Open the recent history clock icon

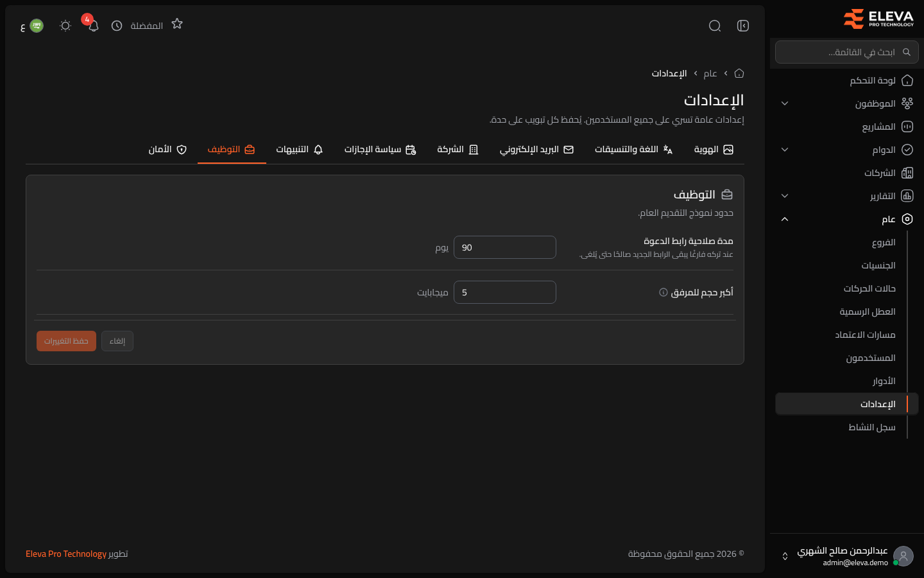click(x=117, y=26)
